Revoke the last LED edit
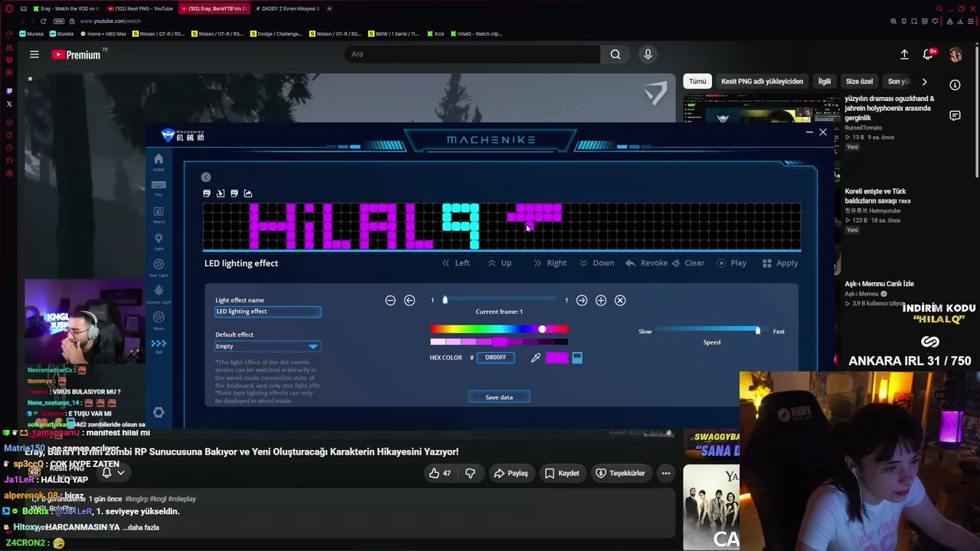This screenshot has height=551, width=980. (646, 263)
